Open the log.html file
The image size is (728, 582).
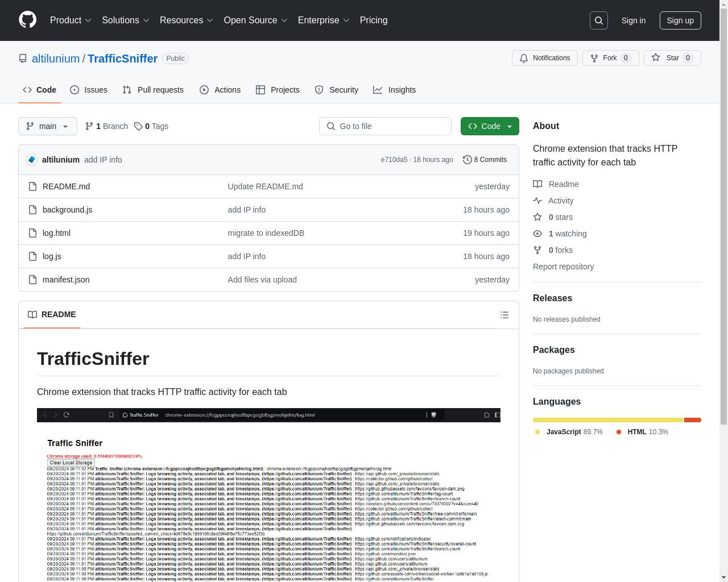point(56,233)
